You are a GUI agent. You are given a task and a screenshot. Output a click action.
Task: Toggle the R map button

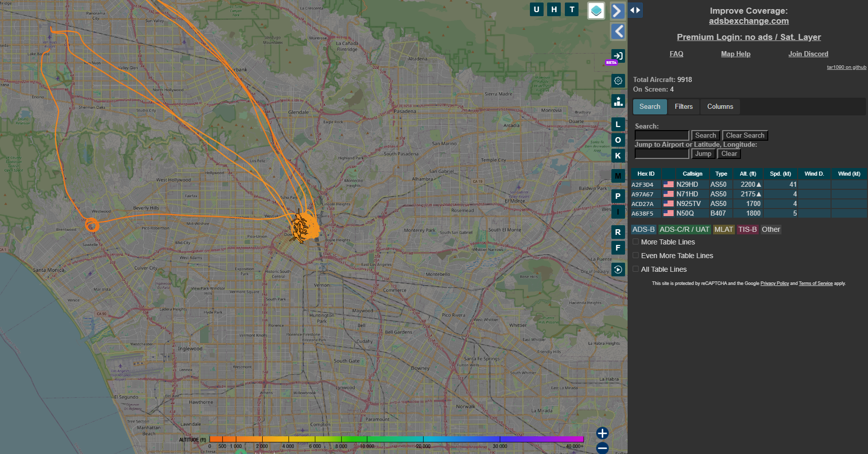coord(618,232)
